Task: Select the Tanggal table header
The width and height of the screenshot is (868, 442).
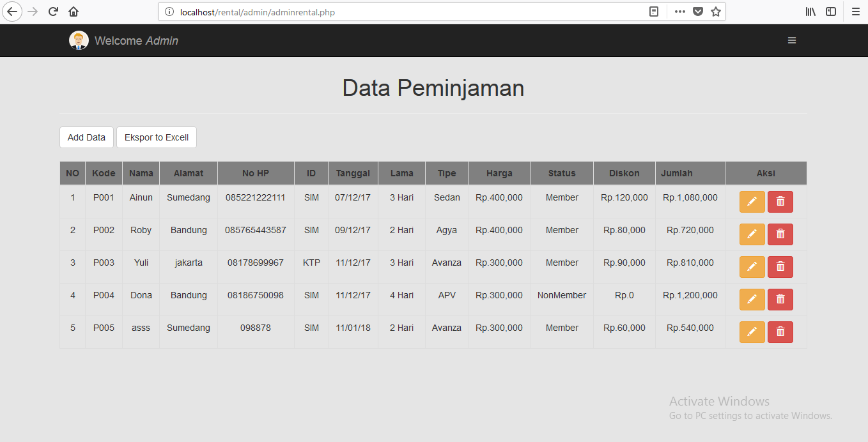Action: click(353, 172)
